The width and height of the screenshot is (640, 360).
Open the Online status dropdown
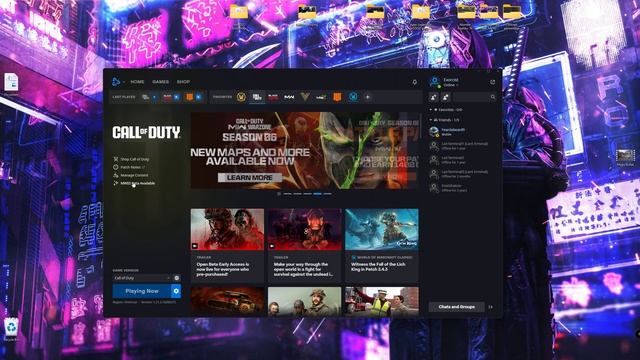click(451, 85)
